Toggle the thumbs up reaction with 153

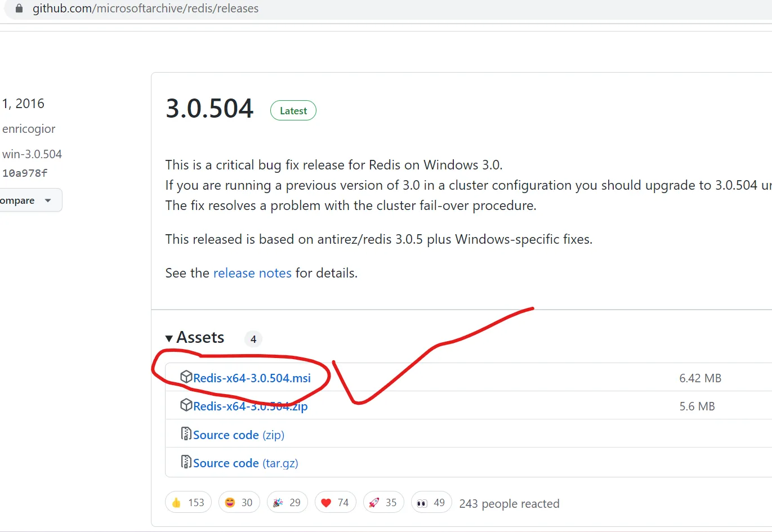coord(188,502)
